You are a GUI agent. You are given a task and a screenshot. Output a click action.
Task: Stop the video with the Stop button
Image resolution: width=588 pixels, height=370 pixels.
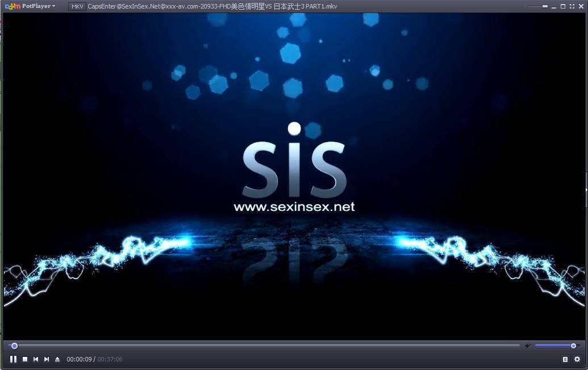(x=25, y=359)
